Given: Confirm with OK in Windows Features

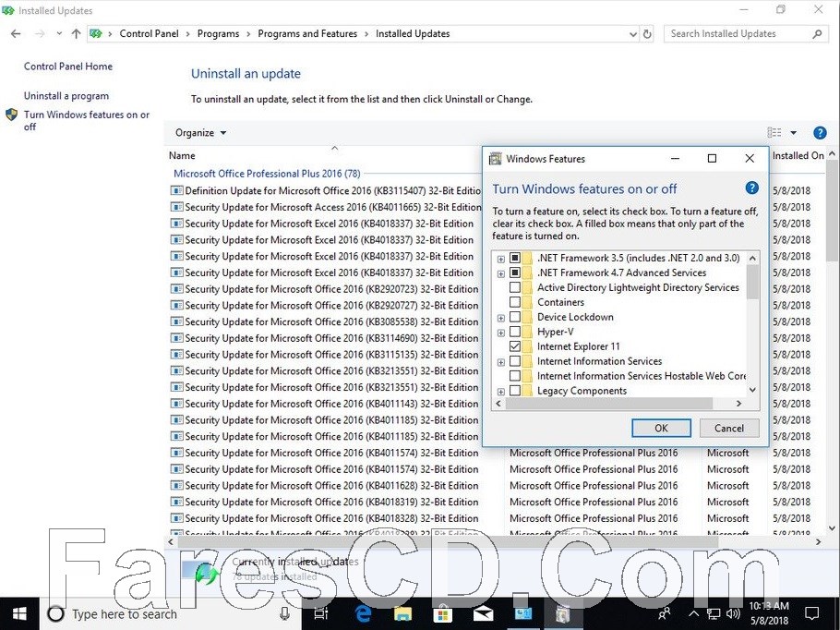Looking at the screenshot, I should click(661, 429).
